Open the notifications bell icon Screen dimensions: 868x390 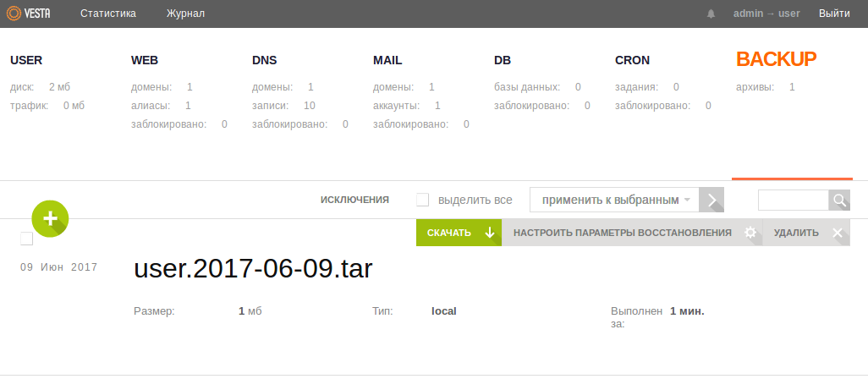click(x=711, y=14)
